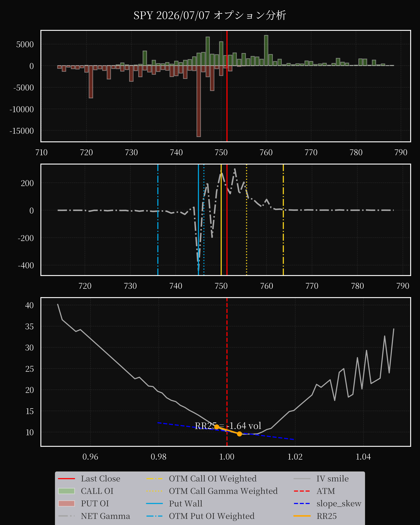Click the put OI bar near strike 721
This screenshot has width=420, height=525.
tap(91, 82)
